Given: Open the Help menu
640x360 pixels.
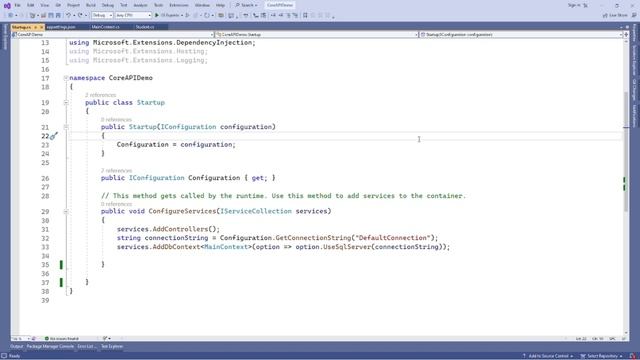Looking at the screenshot, I should (x=220, y=5).
